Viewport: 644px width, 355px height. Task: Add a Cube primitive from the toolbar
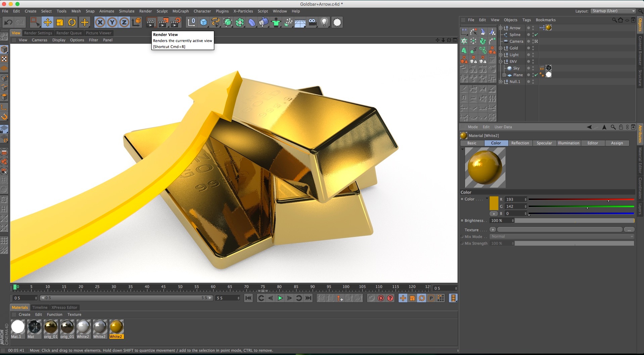tap(203, 22)
